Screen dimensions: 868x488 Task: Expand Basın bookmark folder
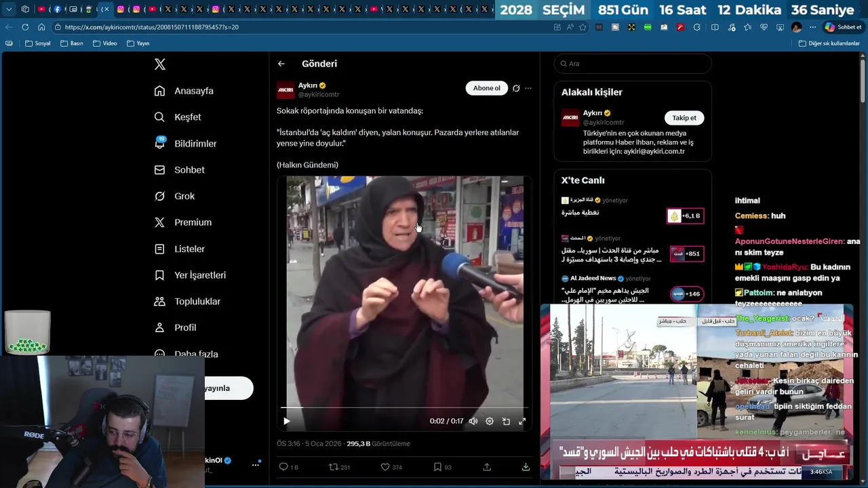click(x=72, y=43)
